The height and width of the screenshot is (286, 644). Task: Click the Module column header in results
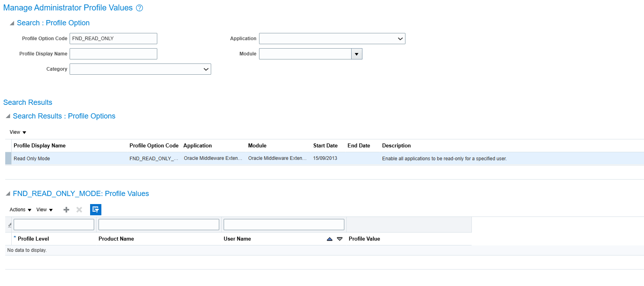tap(257, 146)
